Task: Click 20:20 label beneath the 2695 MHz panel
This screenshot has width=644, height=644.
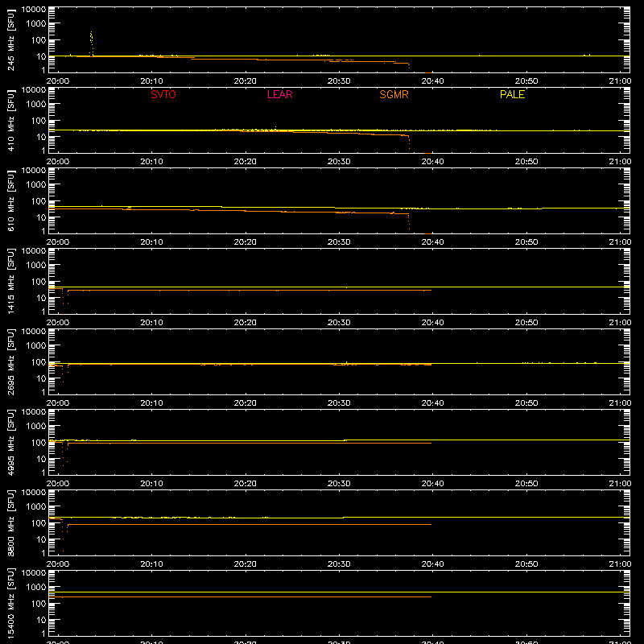Action: 246,403
